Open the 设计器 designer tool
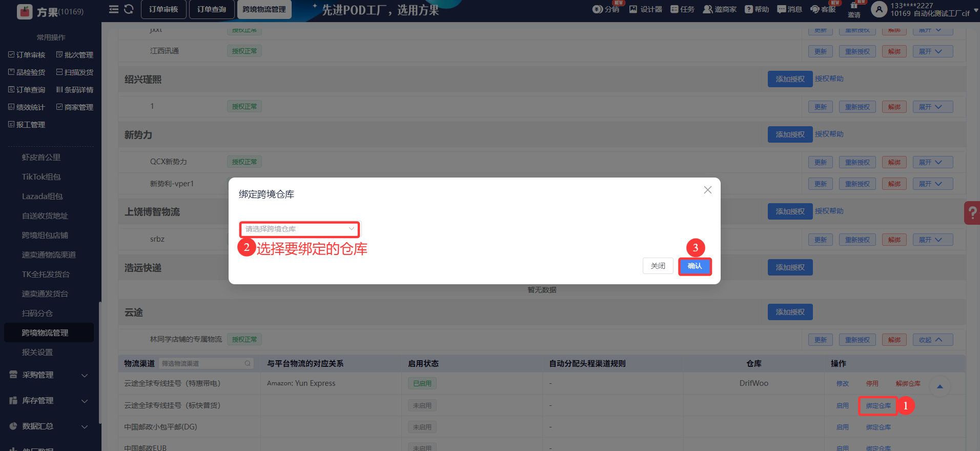 (x=646, y=9)
